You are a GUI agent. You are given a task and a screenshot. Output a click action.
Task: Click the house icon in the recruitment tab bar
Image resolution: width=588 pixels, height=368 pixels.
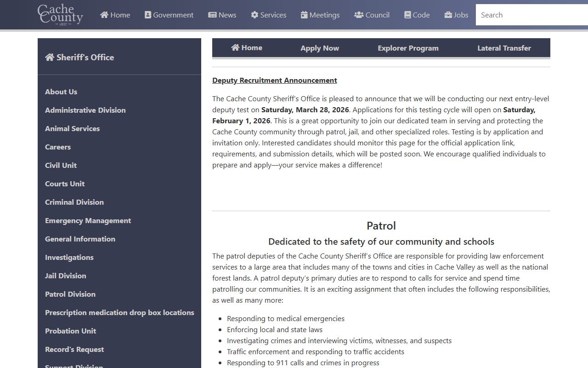click(235, 47)
